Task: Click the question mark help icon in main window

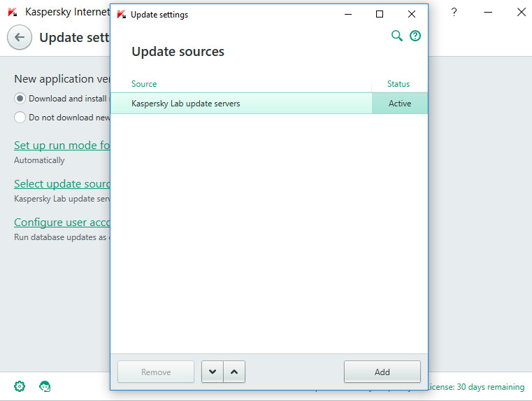Action: pos(454,12)
